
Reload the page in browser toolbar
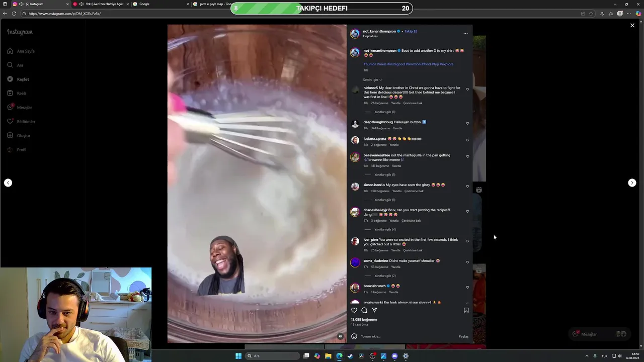coord(14,14)
